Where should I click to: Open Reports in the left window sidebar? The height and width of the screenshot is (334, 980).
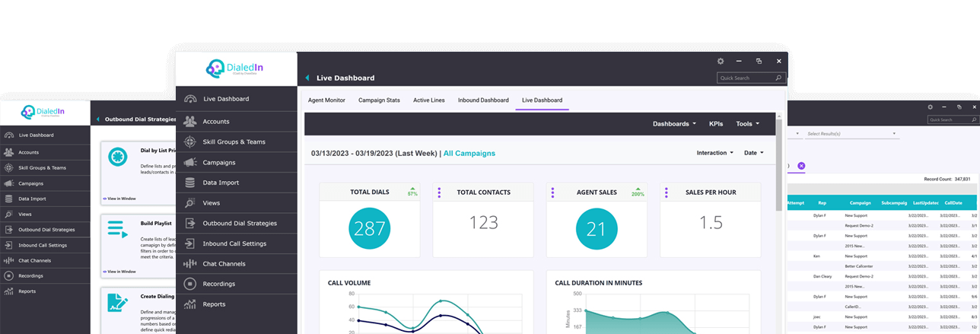pyautogui.click(x=45, y=291)
